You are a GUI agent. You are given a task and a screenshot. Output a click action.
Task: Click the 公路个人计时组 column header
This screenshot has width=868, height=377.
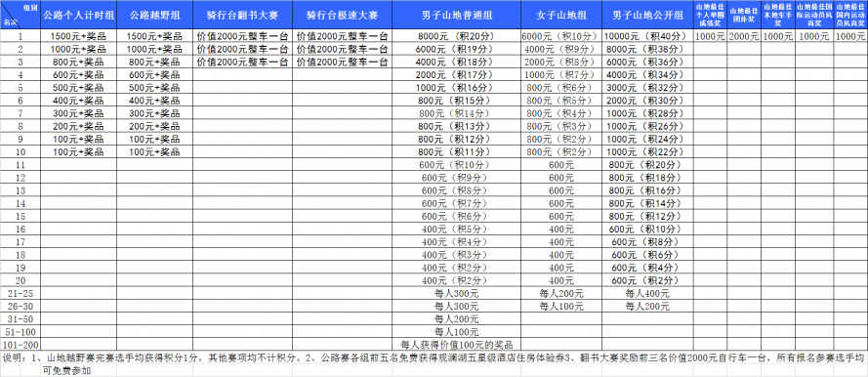79,16
